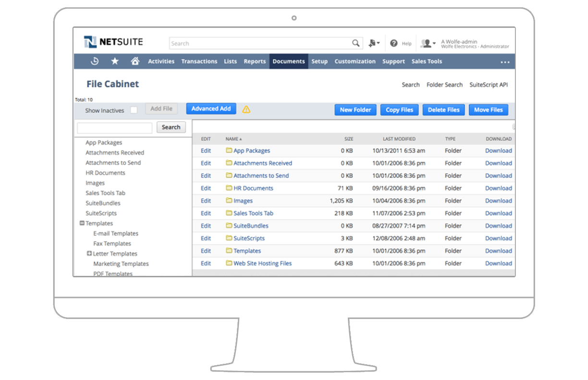Viewport: 588px width, 380px height.
Task: Click the App Packages folder icon
Action: [229, 151]
